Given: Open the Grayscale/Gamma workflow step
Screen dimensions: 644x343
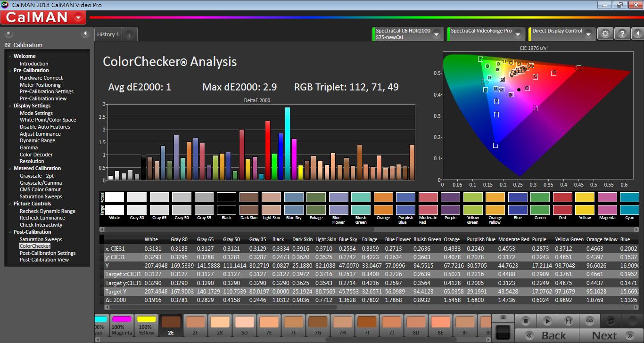Looking at the screenshot, I should 41,183.
